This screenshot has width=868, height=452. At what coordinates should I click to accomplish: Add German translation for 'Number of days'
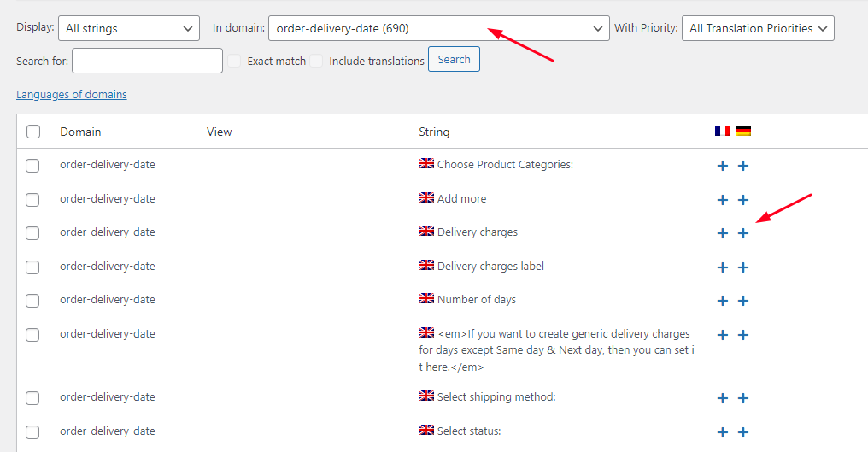(742, 301)
